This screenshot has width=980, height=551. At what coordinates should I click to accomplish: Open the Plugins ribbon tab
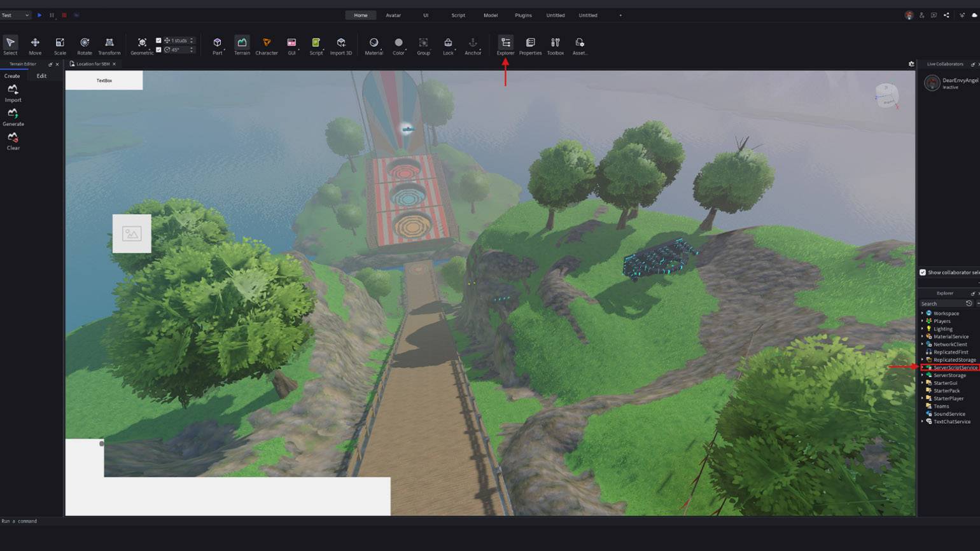tap(523, 15)
